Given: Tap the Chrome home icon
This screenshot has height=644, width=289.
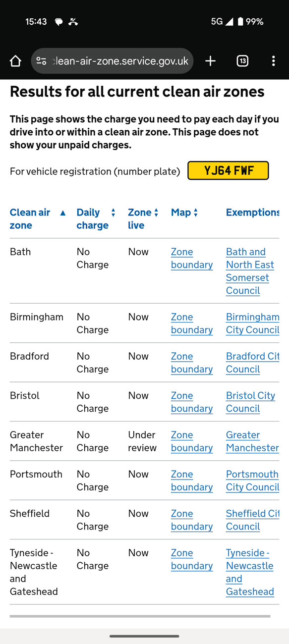Looking at the screenshot, I should pyautogui.click(x=15, y=61).
